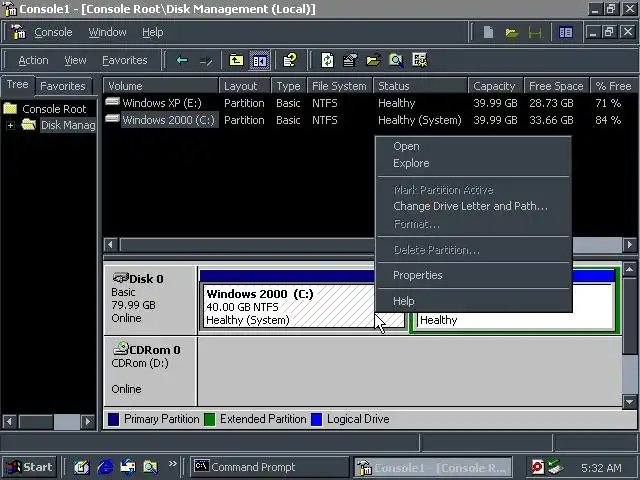Click the Save console icon
This screenshot has width=640, height=480.
coord(535,32)
